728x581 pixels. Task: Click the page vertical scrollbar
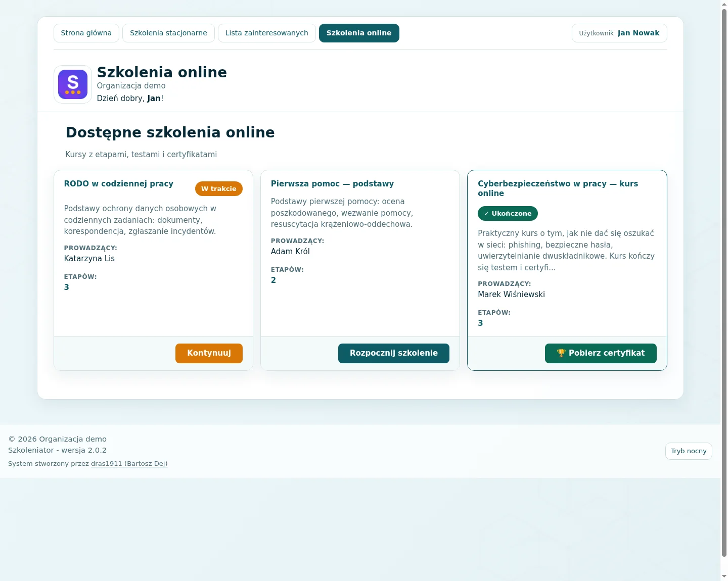pyautogui.click(x=724, y=283)
